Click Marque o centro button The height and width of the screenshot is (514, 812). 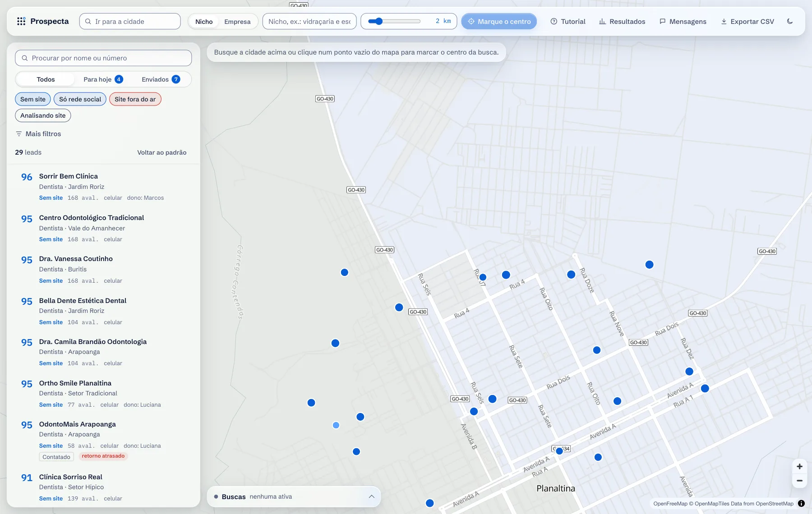(499, 21)
